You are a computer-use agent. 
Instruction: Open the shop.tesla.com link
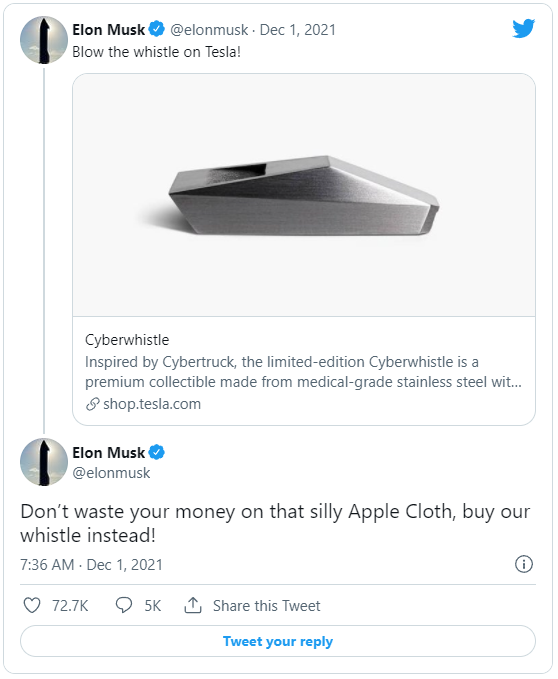(x=152, y=404)
